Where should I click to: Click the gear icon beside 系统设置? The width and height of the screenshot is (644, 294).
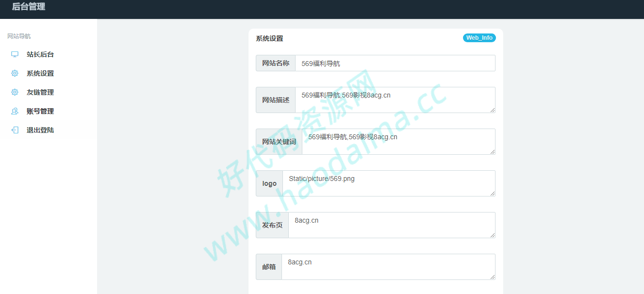(15, 73)
